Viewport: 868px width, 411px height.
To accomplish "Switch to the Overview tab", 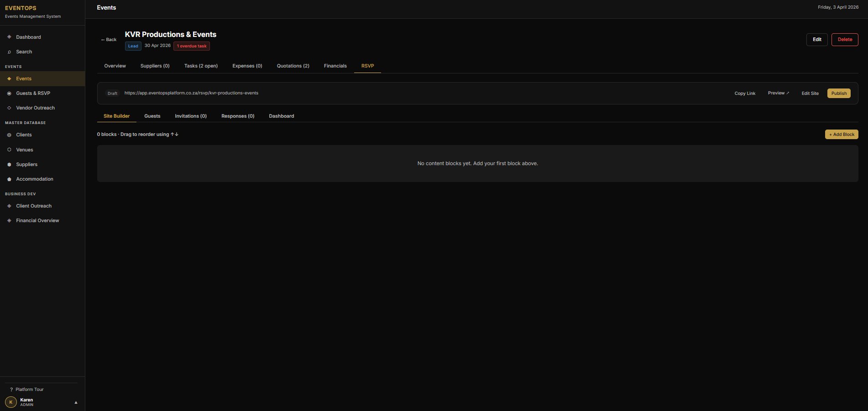I will click(115, 66).
